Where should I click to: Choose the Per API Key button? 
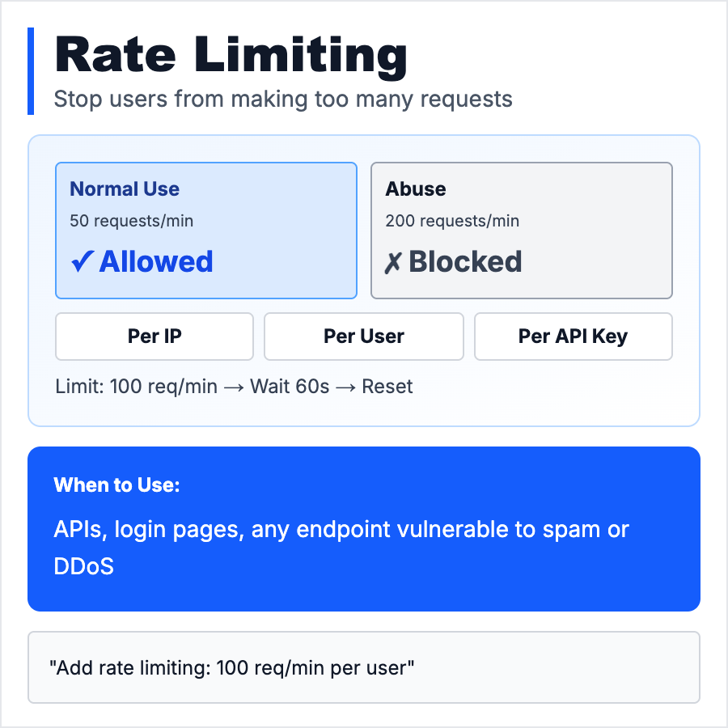point(573,336)
